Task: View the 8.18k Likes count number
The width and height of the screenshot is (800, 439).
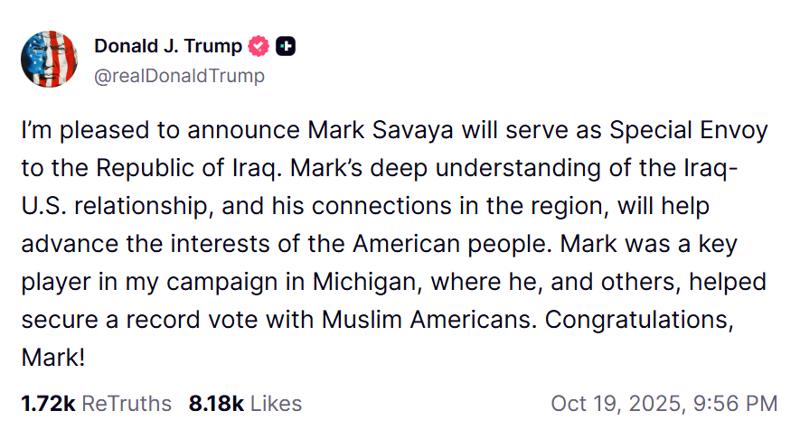Action: point(216,404)
